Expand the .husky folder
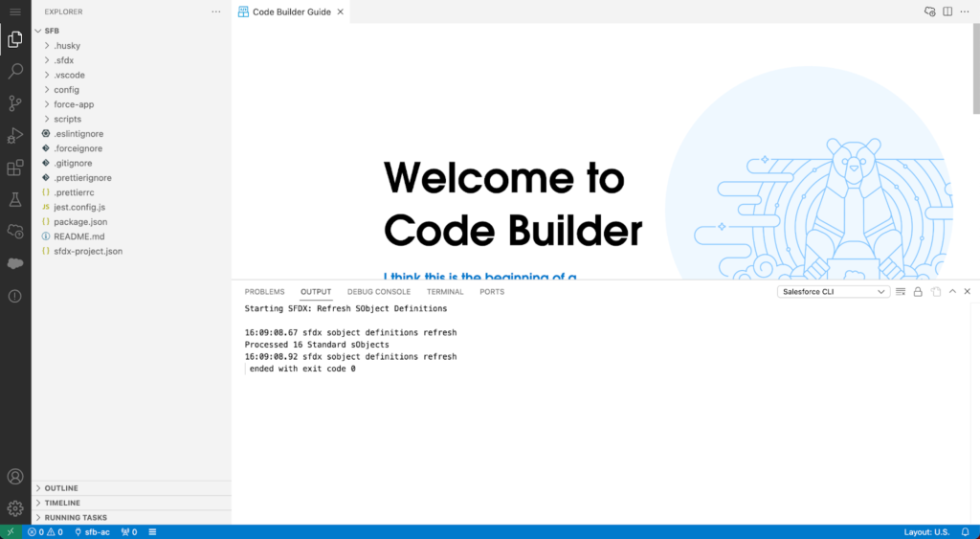Screen dimensions: 980x539 click(131, 46)
